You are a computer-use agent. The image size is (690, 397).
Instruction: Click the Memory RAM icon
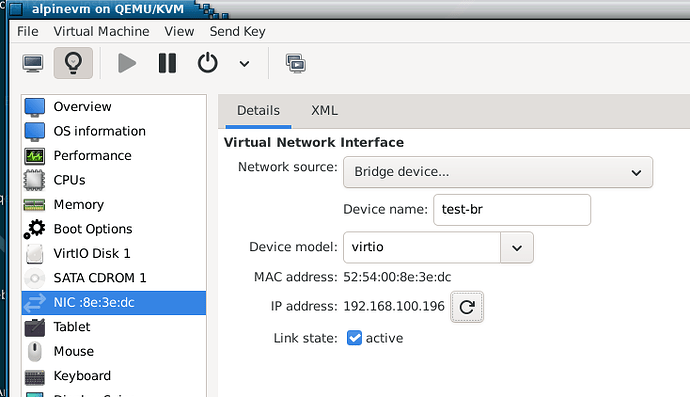pyautogui.click(x=35, y=205)
